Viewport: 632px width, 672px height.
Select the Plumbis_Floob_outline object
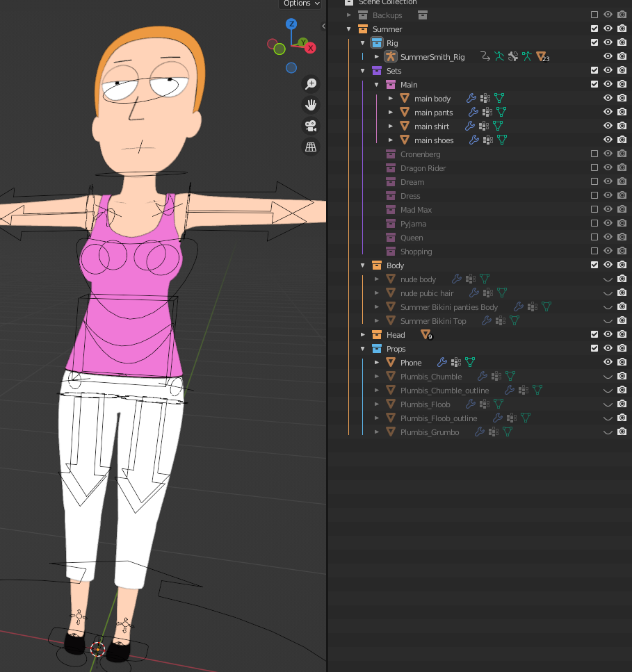(439, 418)
